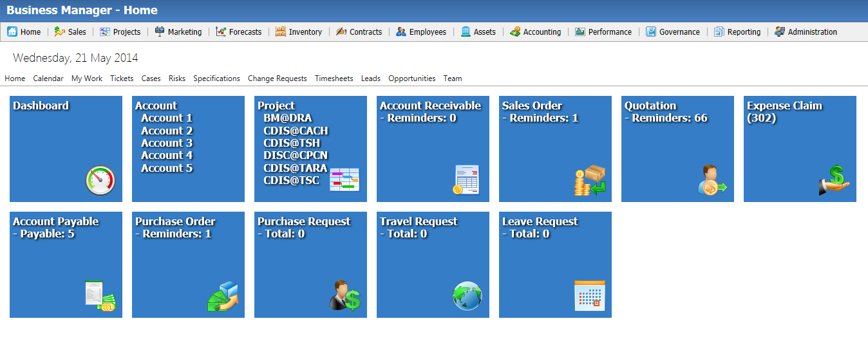Viewport: 868px width, 350px height.
Task: Click the Performance chart icon
Action: (580, 32)
